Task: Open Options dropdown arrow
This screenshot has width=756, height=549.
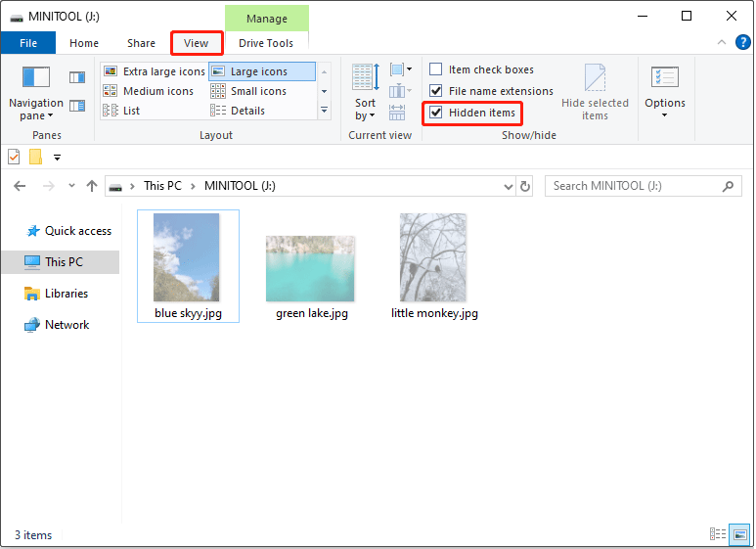Action: [x=664, y=115]
